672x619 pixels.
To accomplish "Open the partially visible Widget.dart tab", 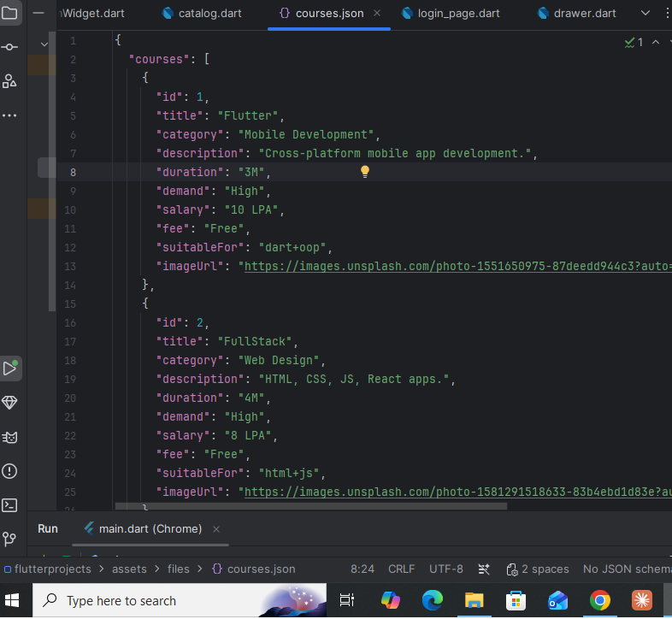I will pos(92,14).
